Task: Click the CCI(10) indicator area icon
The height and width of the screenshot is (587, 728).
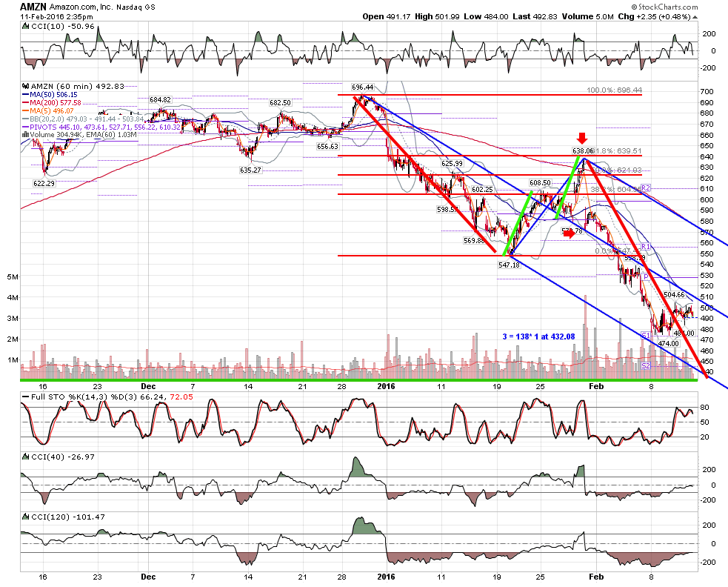Action: pyautogui.click(x=26, y=27)
